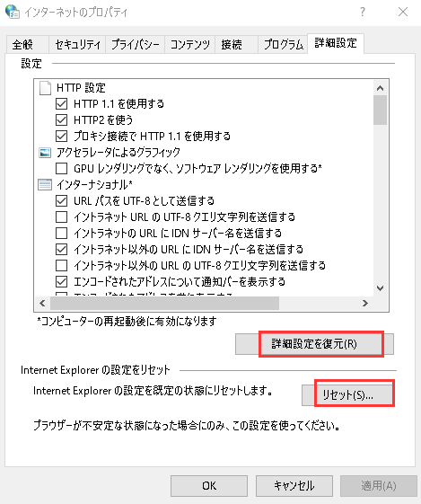Toggle エンコードされたアドレスについて通知バーを表示する checkbox
421x504 pixels.
click(x=61, y=282)
